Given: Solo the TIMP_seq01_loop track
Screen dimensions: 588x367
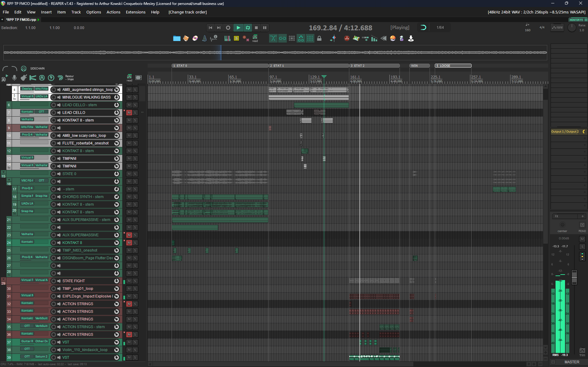Looking at the screenshot, I should [x=135, y=289].
